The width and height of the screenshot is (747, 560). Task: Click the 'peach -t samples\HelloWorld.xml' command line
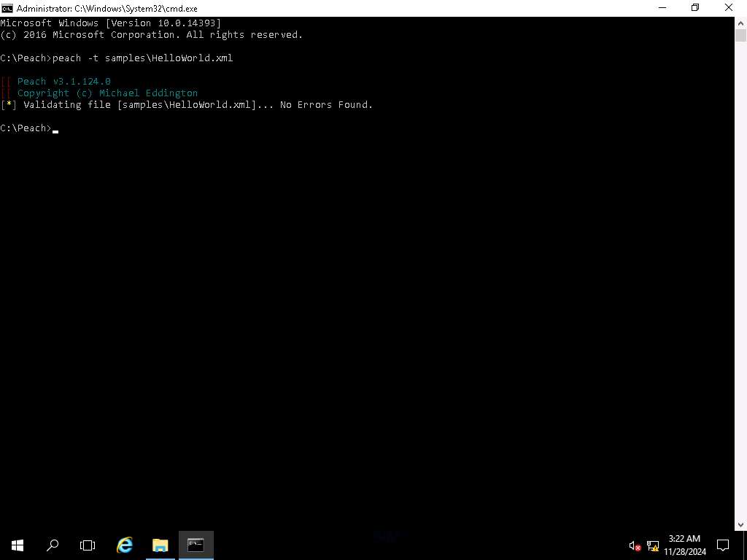point(142,58)
